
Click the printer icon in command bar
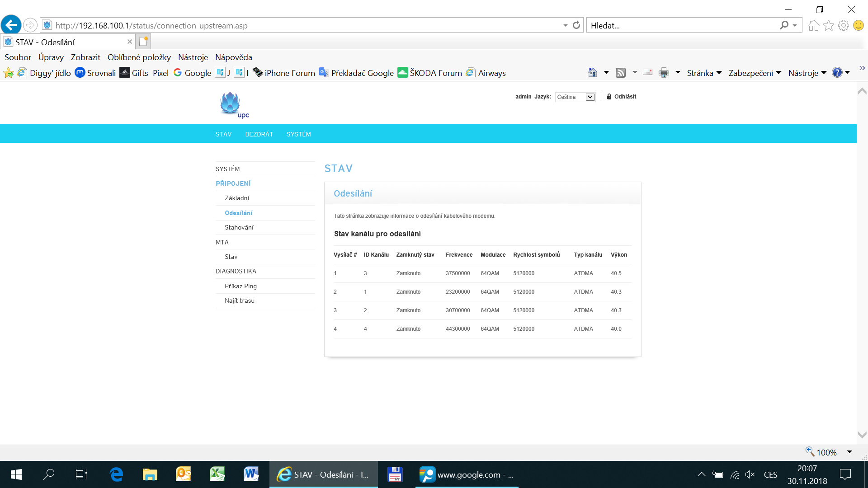click(x=664, y=72)
